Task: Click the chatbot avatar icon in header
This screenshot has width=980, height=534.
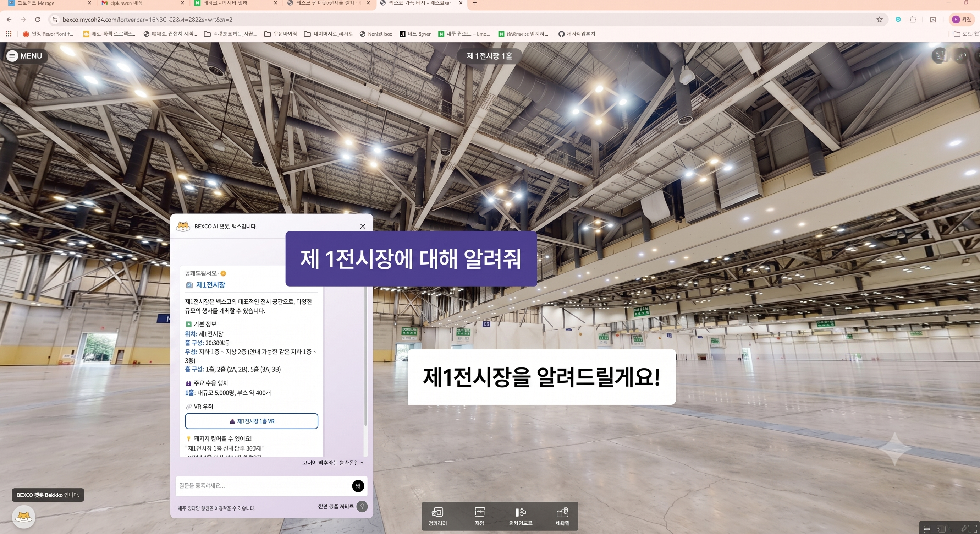Action: (x=183, y=226)
